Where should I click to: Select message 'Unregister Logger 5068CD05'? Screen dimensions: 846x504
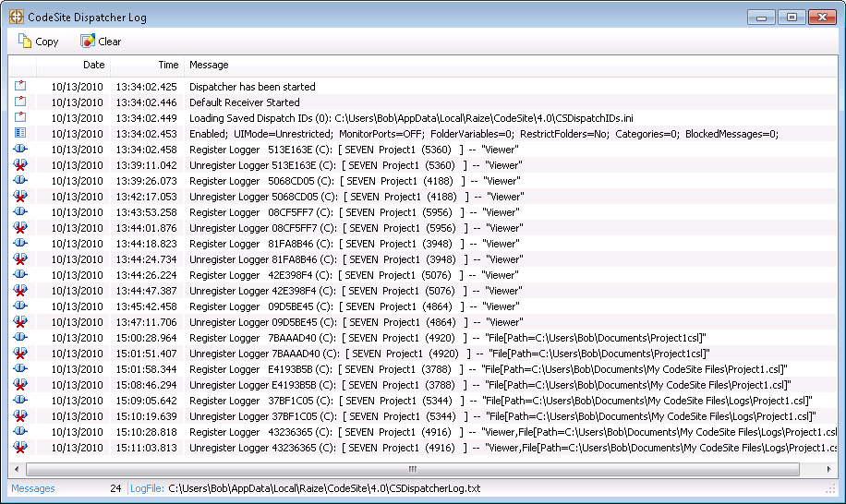[x=357, y=197]
